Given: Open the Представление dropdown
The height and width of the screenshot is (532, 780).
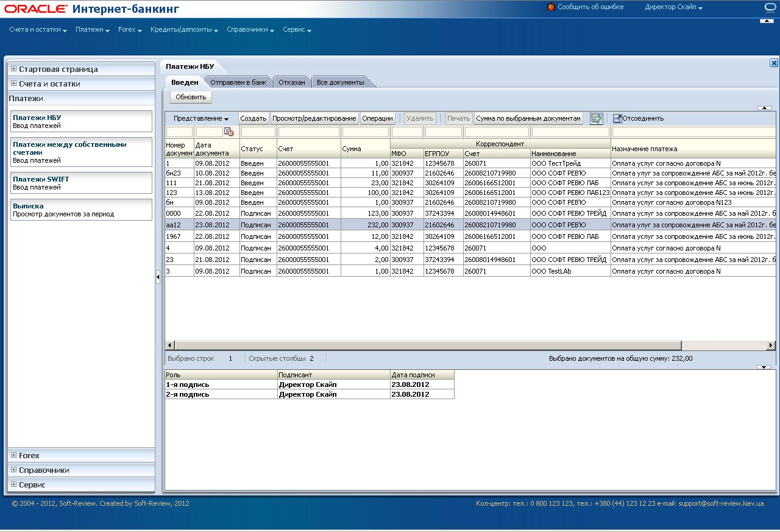Looking at the screenshot, I should [201, 118].
